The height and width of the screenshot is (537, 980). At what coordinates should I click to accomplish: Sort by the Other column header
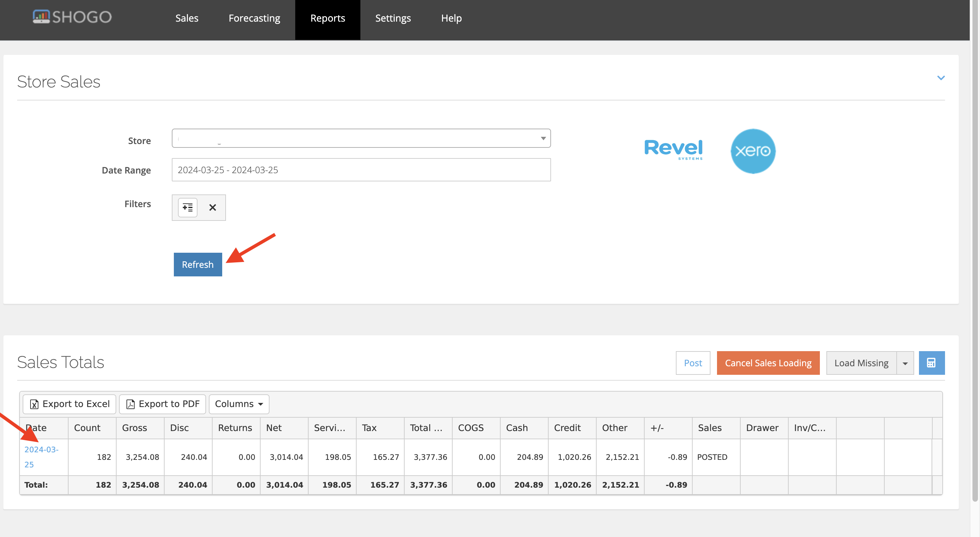click(620, 428)
